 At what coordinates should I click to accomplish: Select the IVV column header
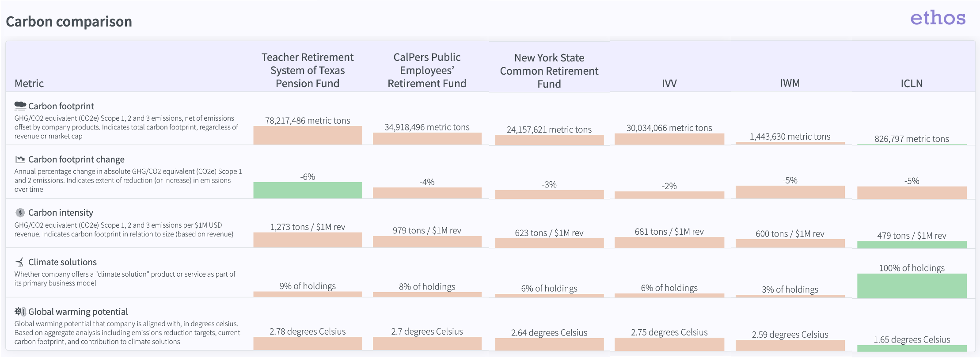(669, 84)
